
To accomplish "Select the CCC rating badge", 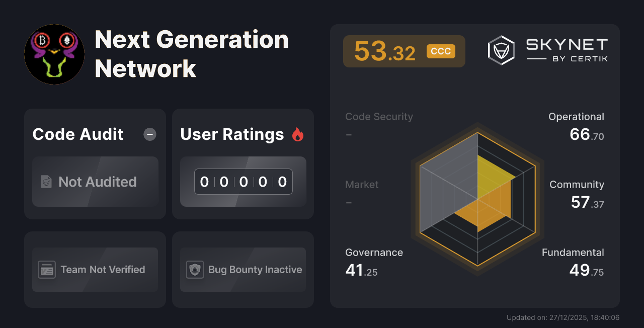I will [x=441, y=51].
